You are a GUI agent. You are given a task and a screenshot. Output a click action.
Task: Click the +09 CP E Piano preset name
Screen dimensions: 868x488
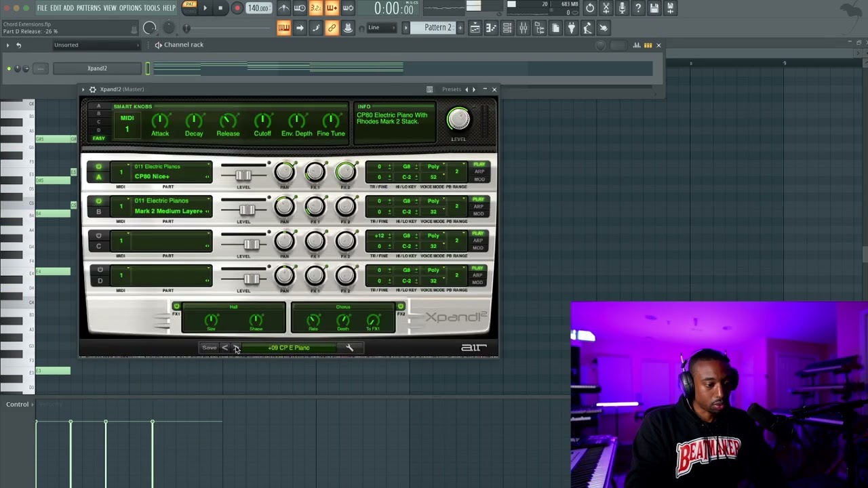(289, 348)
